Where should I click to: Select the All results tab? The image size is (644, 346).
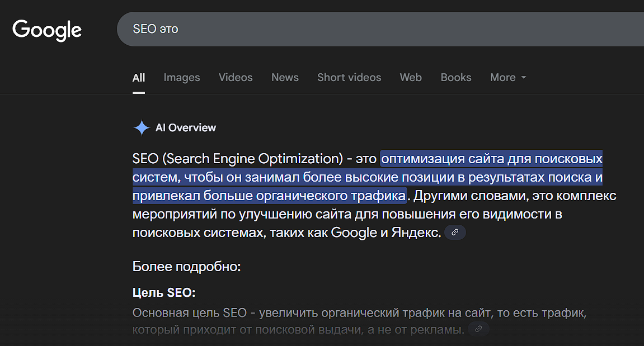(x=138, y=78)
